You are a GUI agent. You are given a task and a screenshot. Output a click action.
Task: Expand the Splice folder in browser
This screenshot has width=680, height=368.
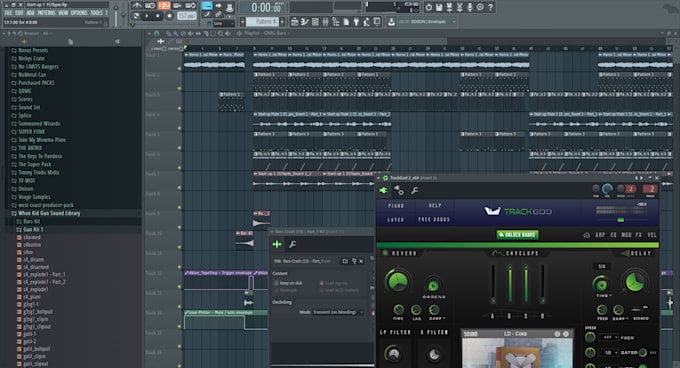(21, 115)
